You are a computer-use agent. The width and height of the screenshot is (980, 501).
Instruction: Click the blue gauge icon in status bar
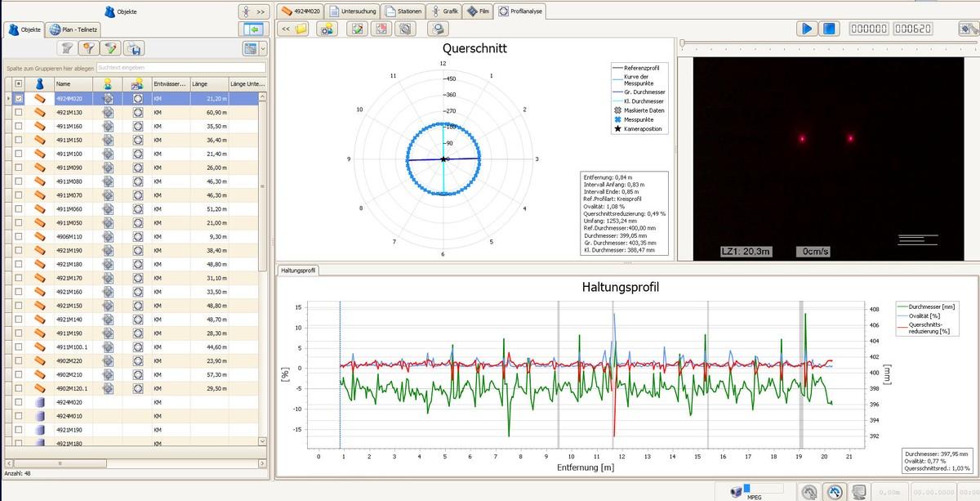835,491
